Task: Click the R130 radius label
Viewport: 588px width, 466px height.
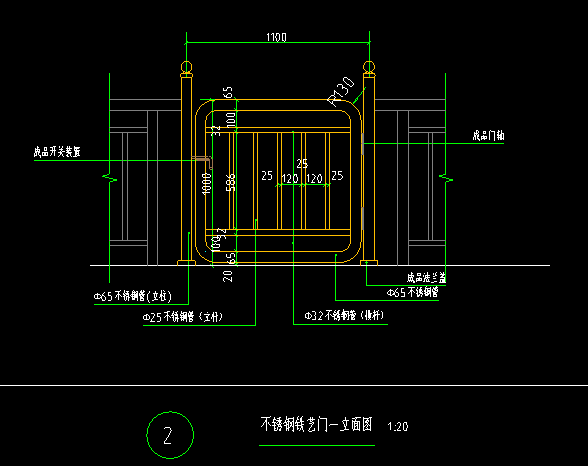Action: click(341, 92)
